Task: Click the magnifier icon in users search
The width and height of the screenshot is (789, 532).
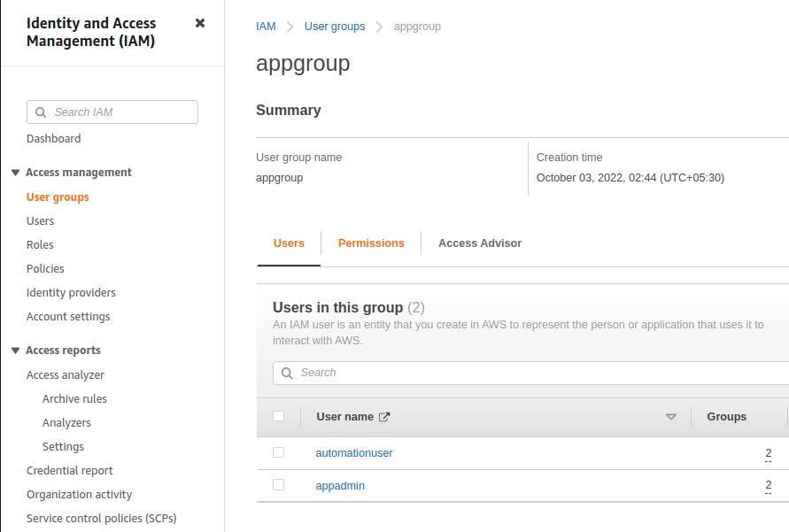Action: (x=287, y=373)
